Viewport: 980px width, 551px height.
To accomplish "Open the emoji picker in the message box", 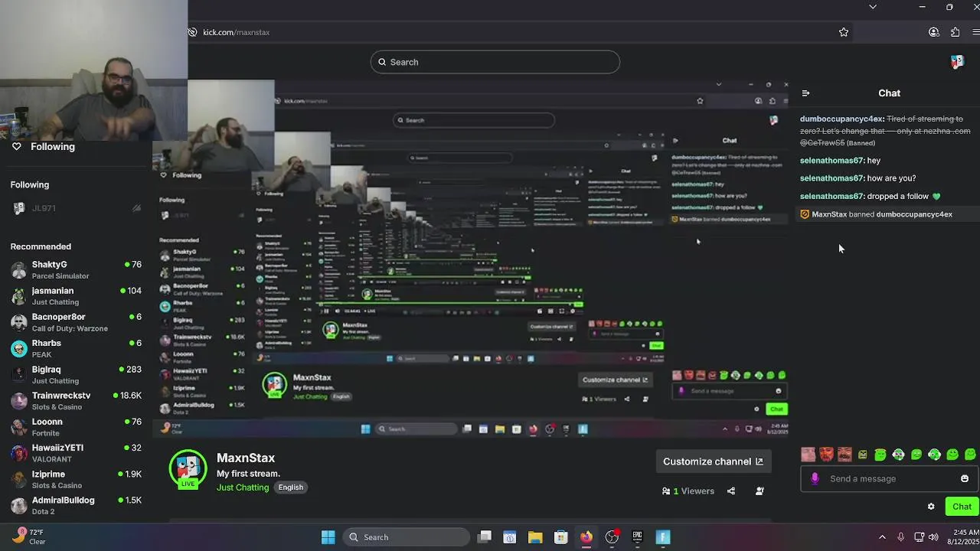I will [965, 478].
